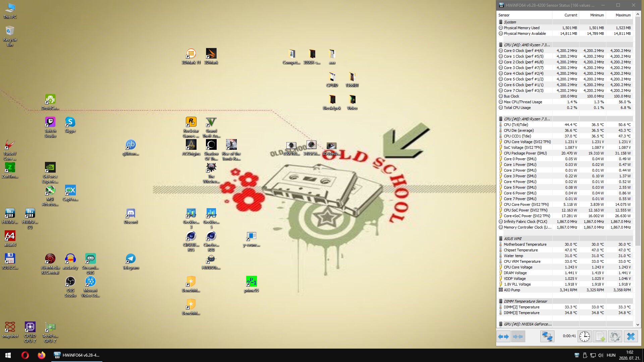
Task: Select the audacity desktop icon
Action: pyautogui.click(x=70, y=262)
